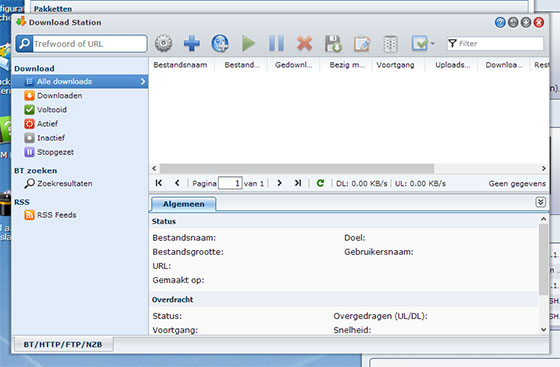Click the 'DL: 0.00 KB/s' speed readout
The image size is (560, 367).
(x=361, y=184)
